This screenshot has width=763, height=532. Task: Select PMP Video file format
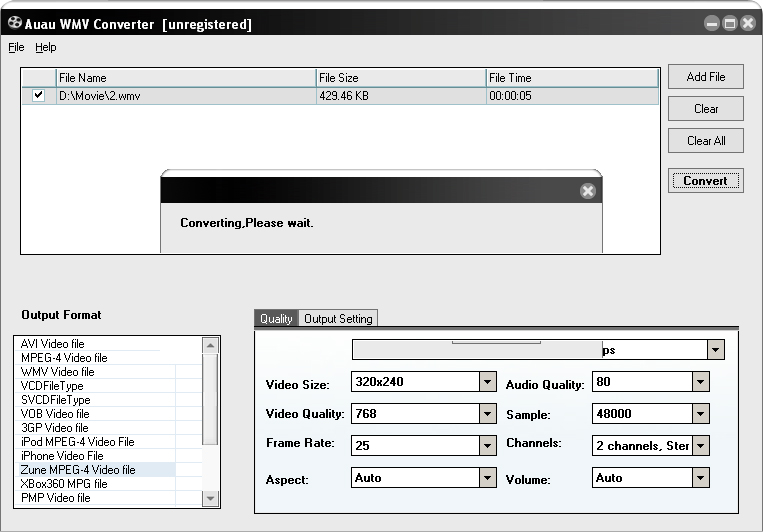coord(55,498)
